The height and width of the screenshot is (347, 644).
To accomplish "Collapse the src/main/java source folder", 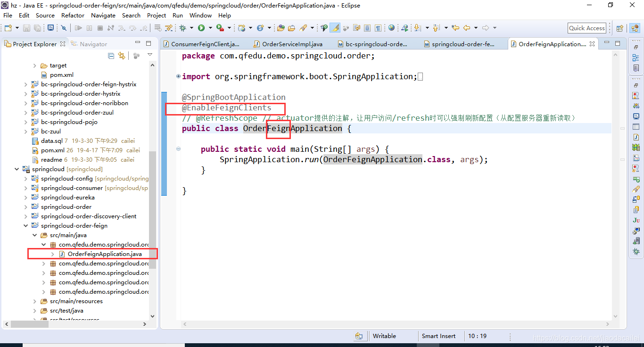I will tap(35, 235).
